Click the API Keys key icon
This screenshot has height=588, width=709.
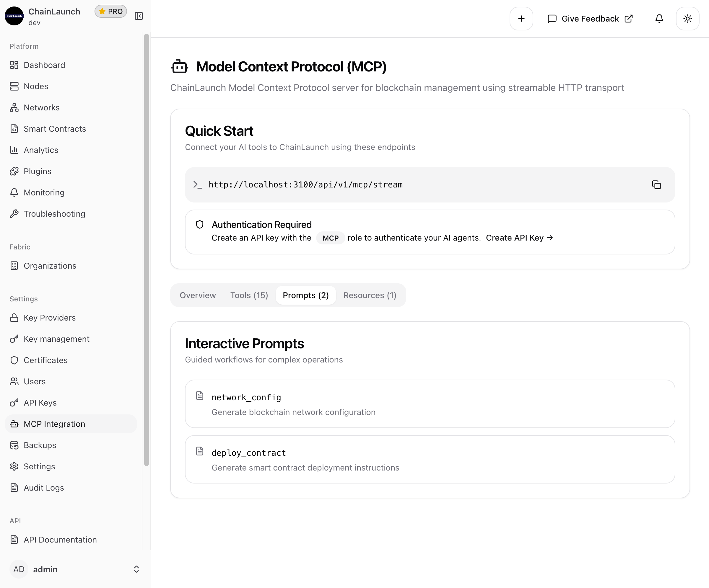pyautogui.click(x=14, y=403)
